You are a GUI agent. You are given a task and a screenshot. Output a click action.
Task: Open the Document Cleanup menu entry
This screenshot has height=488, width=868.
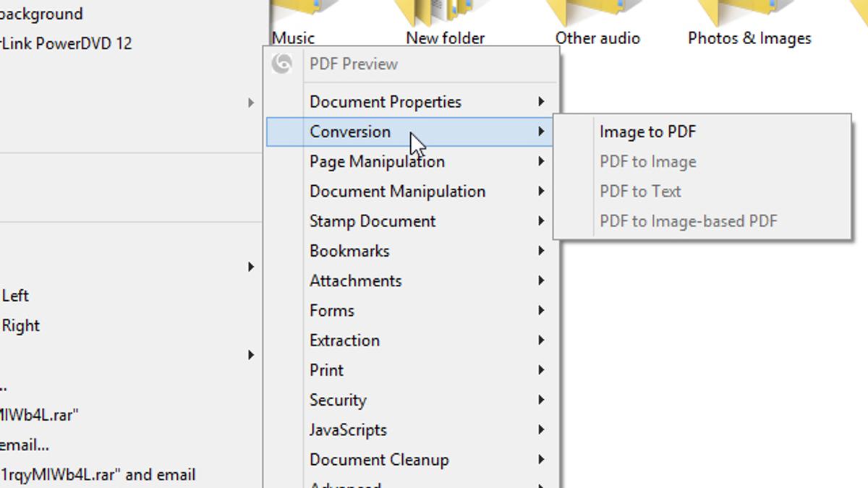(x=379, y=460)
